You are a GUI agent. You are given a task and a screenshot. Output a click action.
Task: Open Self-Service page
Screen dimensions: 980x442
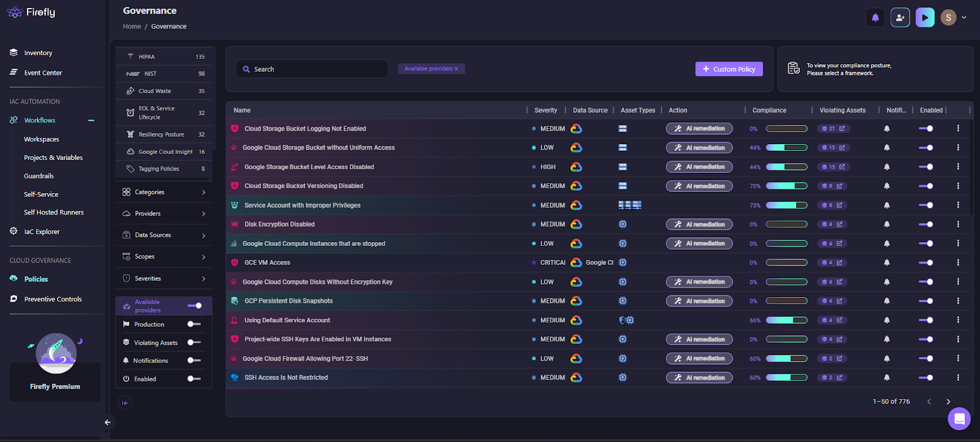tap(41, 194)
